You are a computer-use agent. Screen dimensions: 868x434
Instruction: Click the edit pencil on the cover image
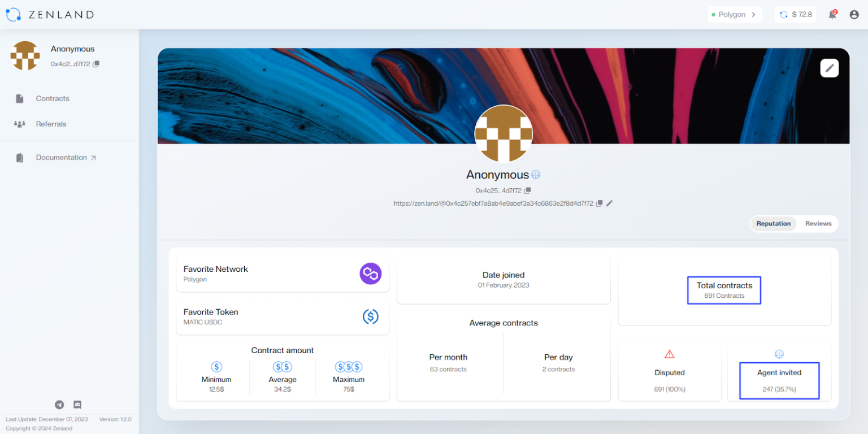(x=829, y=67)
